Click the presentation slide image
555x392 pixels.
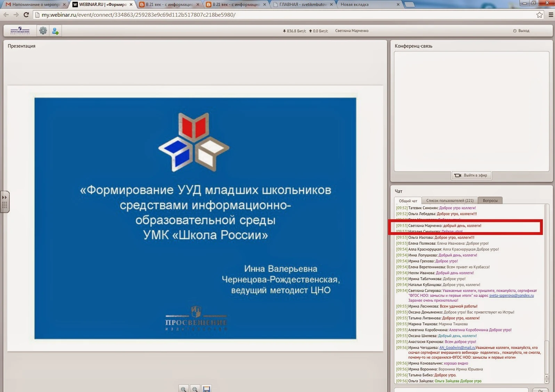point(195,218)
